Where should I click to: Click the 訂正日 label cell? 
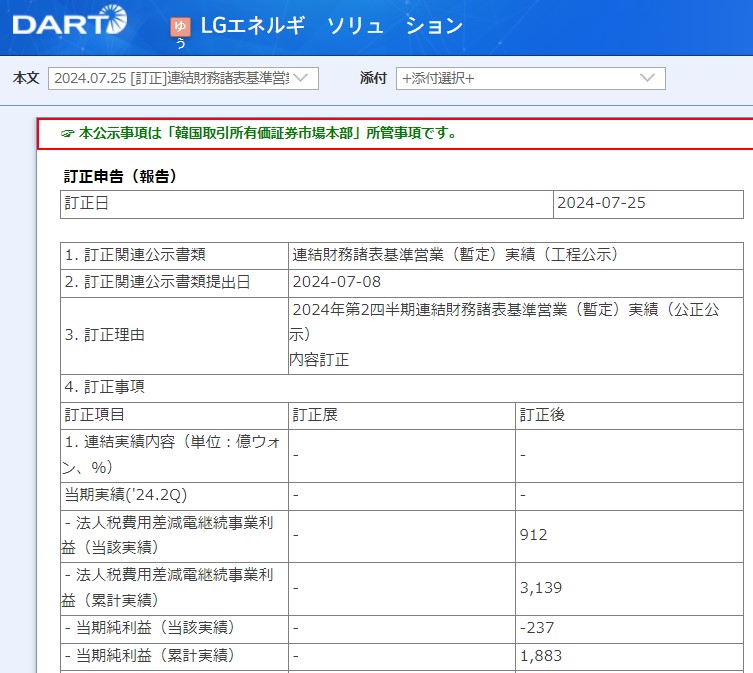87,203
